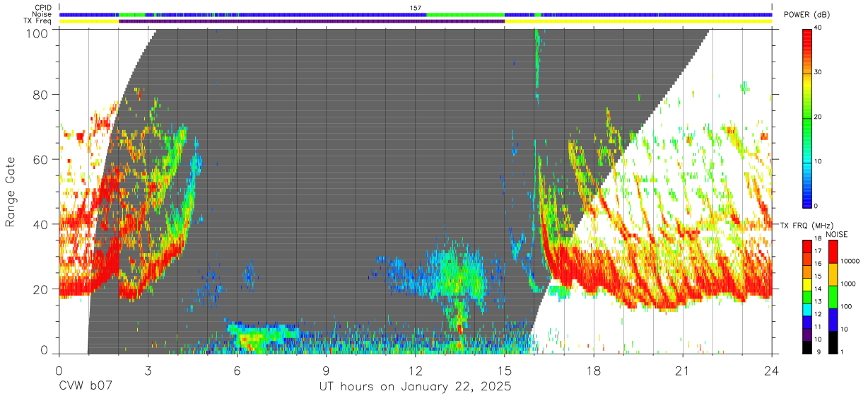This screenshot has width=868, height=401.
Task: Select the 20 tick on the POWER scale
Action: [819, 117]
